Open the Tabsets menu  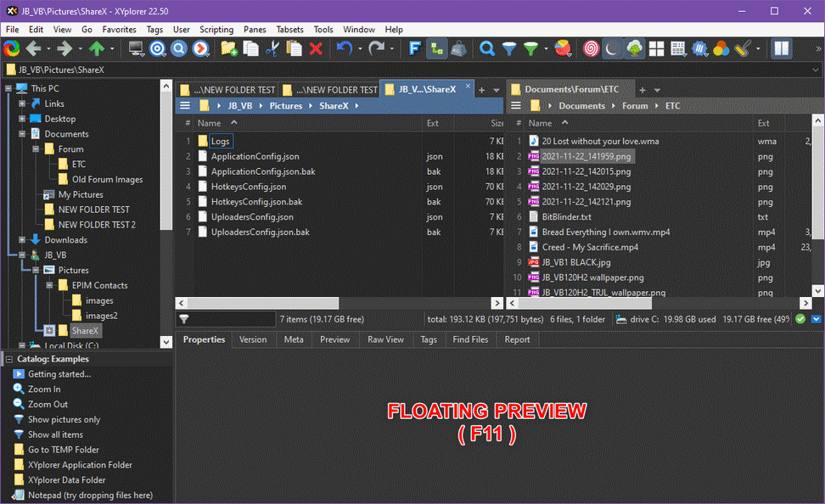pyautogui.click(x=290, y=30)
